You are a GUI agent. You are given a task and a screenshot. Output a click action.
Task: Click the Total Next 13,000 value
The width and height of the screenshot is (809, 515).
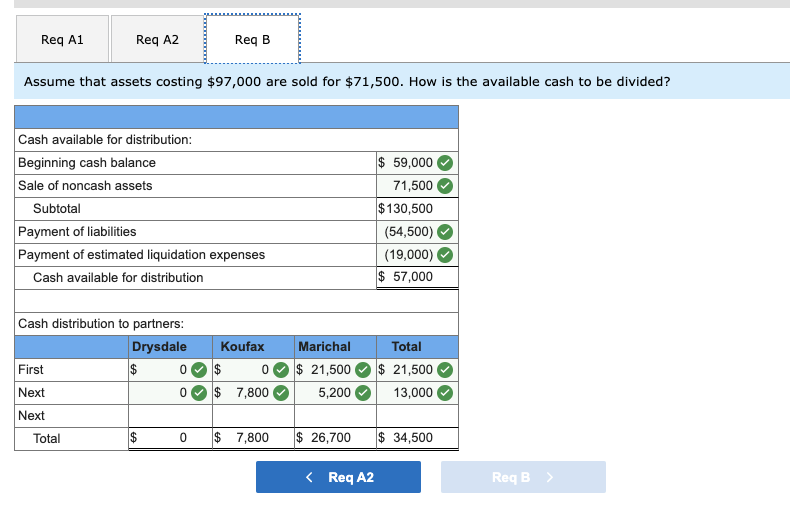click(413, 393)
